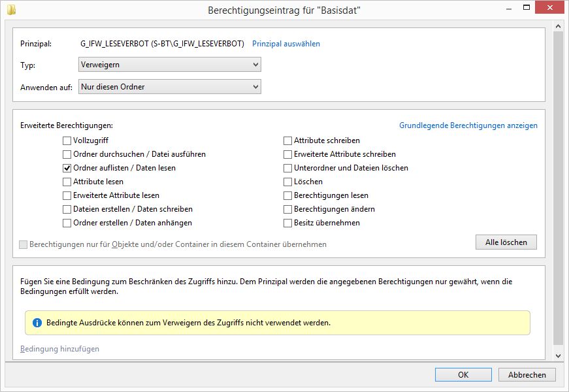Open the Typ dropdown showing Verweigern
This screenshot has width=569, height=392.
169,65
